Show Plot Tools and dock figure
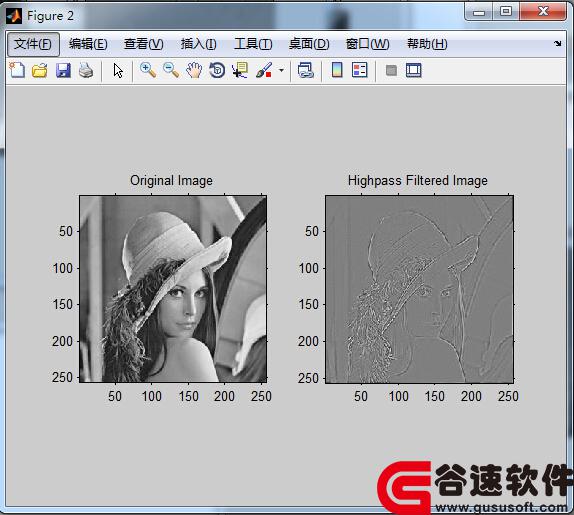This screenshot has height=515, width=574. 414,70
